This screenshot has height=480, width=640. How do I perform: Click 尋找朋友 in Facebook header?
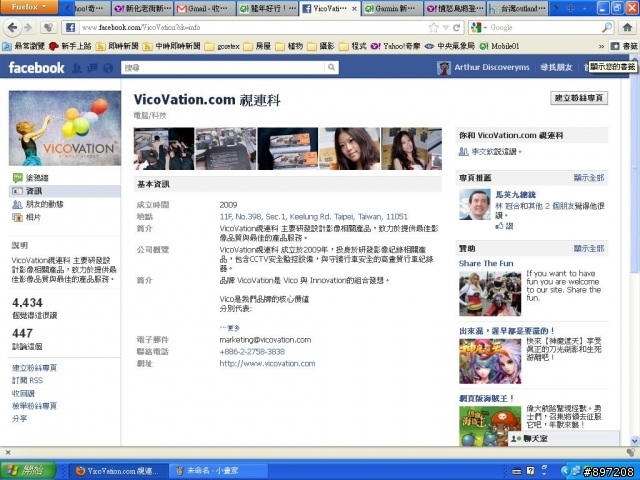tap(556, 67)
